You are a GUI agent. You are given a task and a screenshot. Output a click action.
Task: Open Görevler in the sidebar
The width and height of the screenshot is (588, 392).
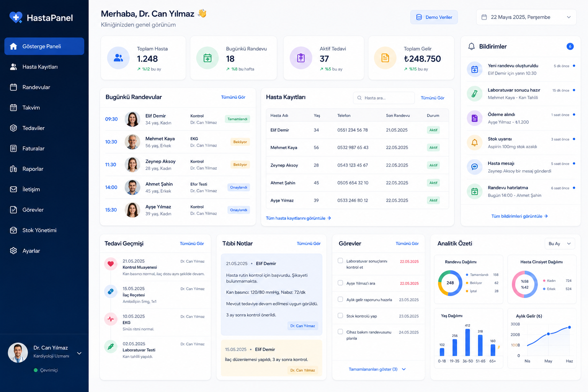tap(44, 210)
